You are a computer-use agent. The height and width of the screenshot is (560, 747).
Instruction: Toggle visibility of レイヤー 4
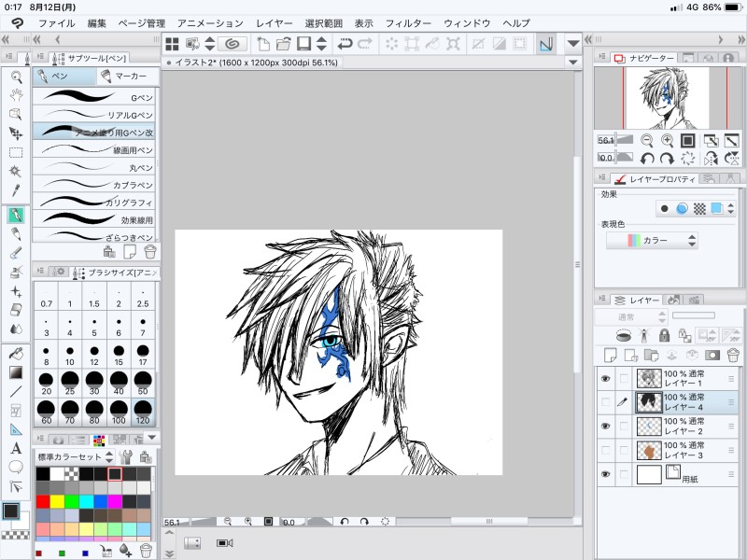click(x=605, y=402)
